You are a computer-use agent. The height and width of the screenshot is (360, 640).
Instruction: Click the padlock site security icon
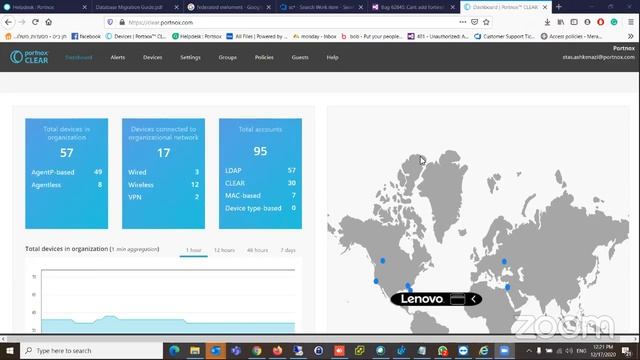pyautogui.click(x=122, y=22)
